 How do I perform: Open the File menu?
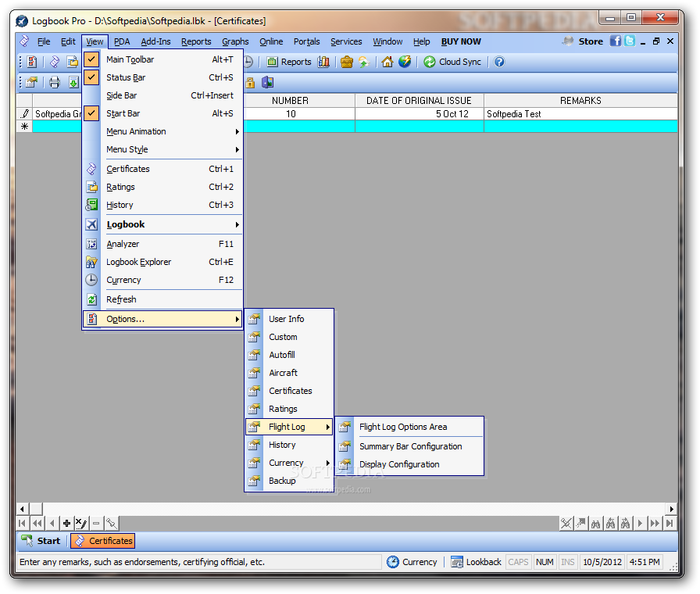[43, 41]
